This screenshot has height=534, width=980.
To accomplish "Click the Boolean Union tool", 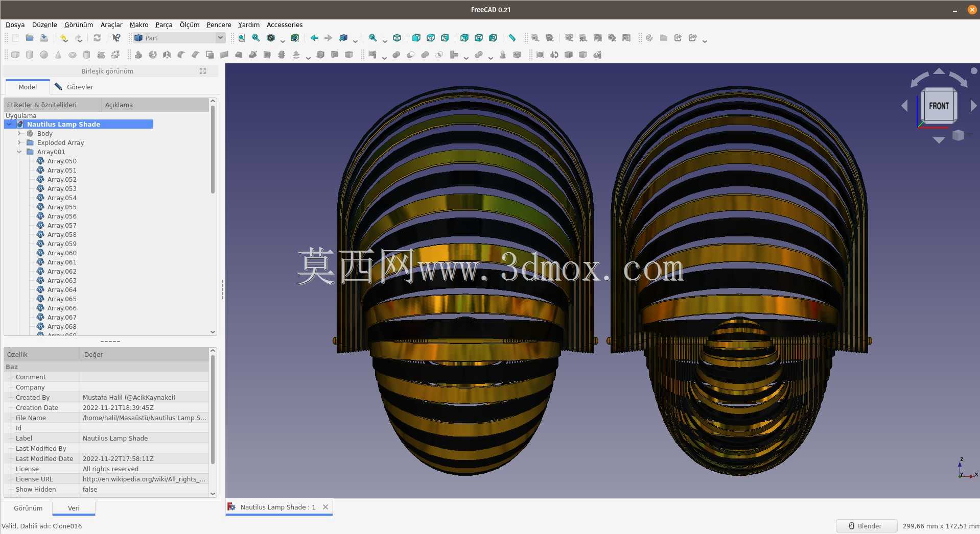I will 425,55.
